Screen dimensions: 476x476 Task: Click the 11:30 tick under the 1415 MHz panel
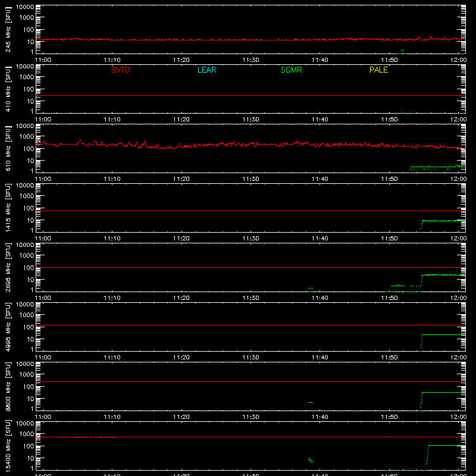(x=250, y=239)
